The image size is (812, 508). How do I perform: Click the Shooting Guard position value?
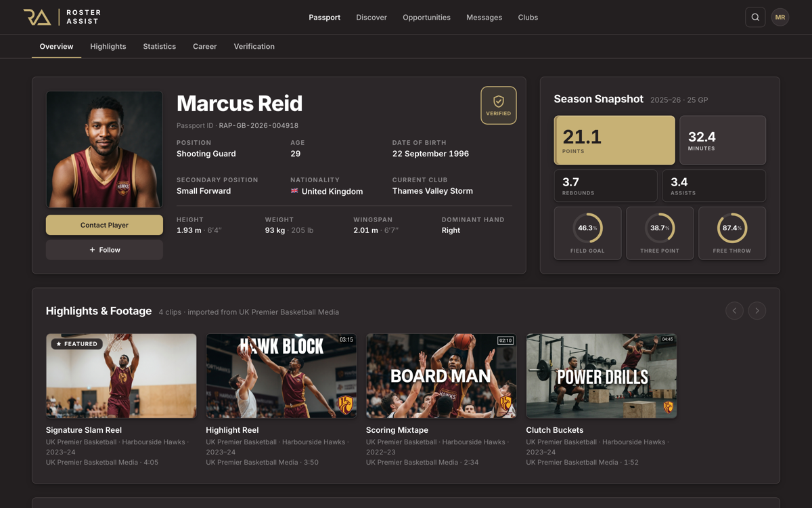206,154
